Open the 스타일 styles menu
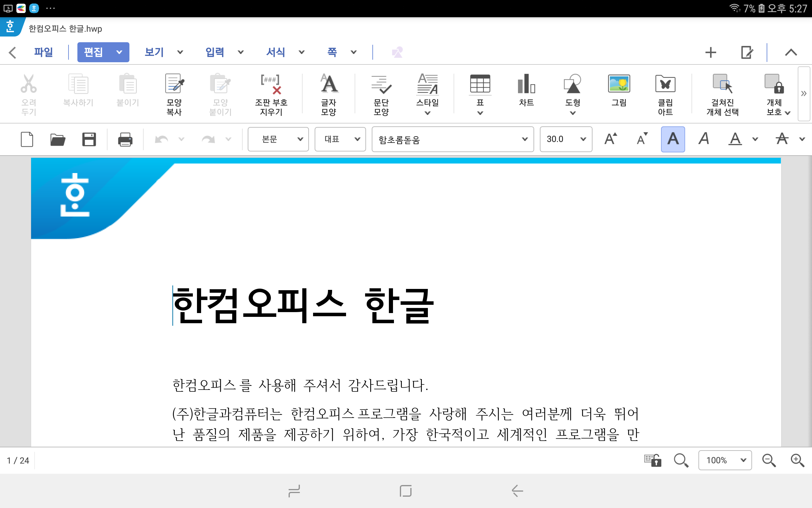The image size is (812, 508). click(x=428, y=94)
